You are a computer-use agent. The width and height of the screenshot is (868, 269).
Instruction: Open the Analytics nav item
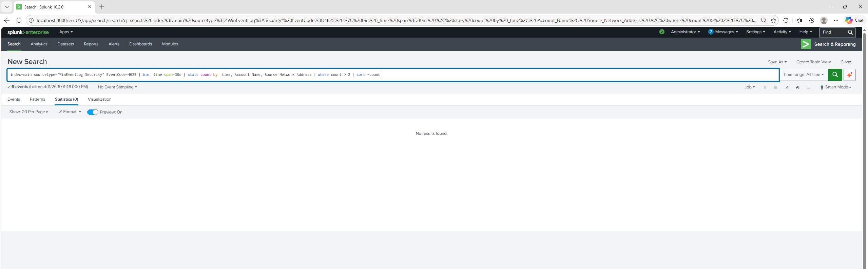pyautogui.click(x=39, y=44)
